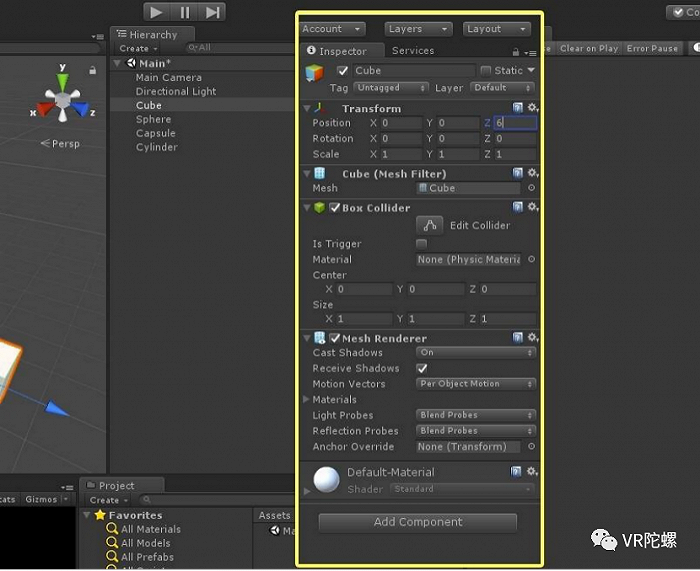700x571 pixels.
Task: Open the Box Collider help icon
Action: point(517,207)
